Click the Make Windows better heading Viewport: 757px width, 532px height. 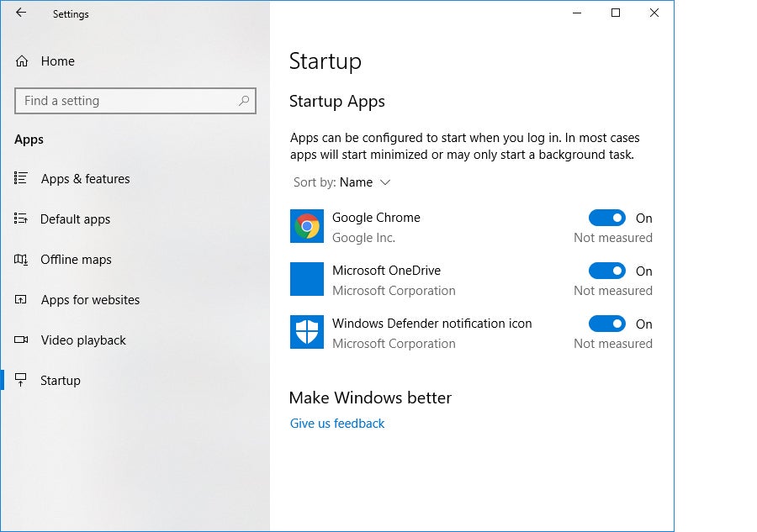coord(370,398)
